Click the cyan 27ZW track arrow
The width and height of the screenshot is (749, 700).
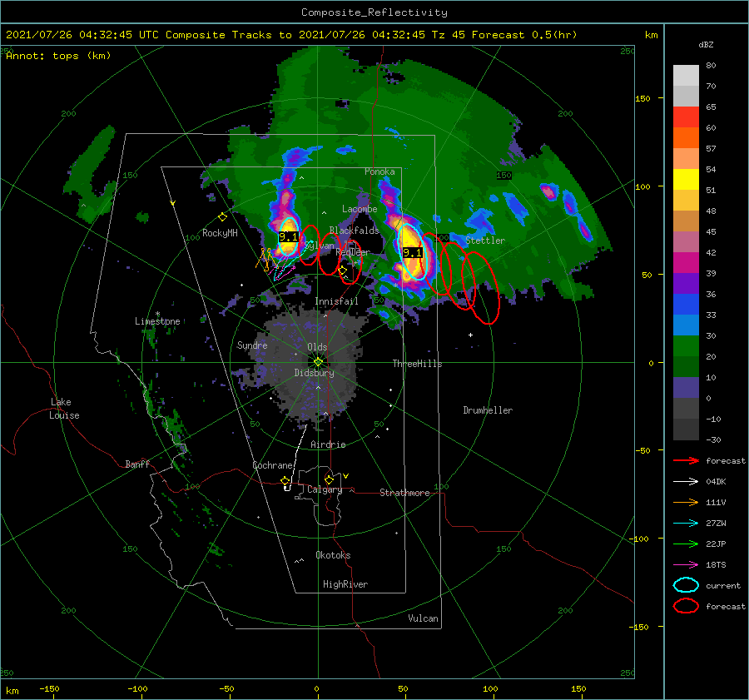tap(686, 524)
